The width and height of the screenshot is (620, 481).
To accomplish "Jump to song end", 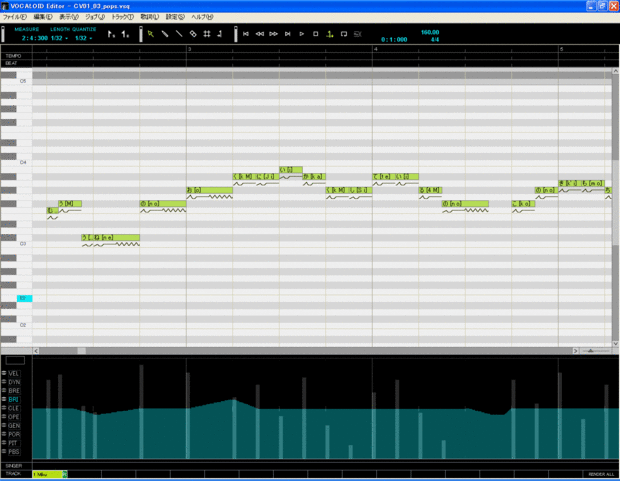I will pos(288,34).
